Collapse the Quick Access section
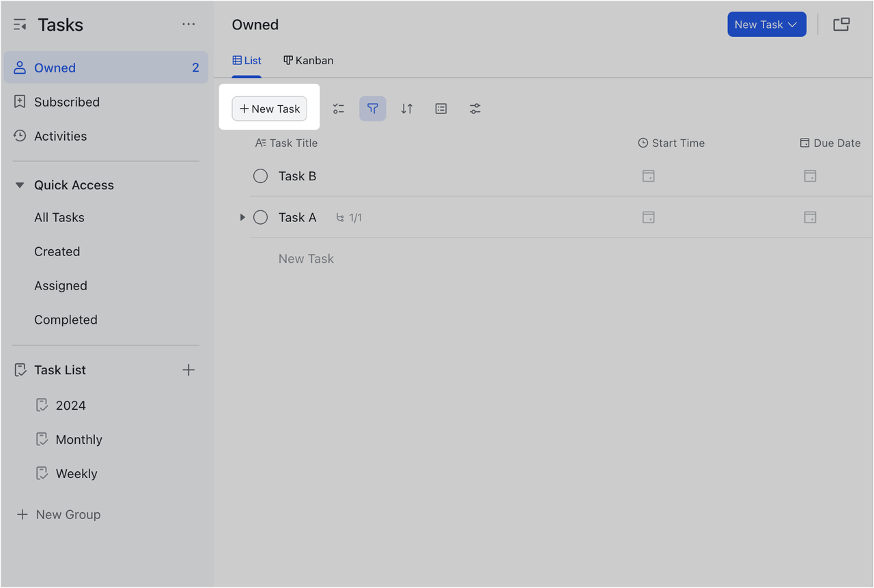 coord(19,184)
